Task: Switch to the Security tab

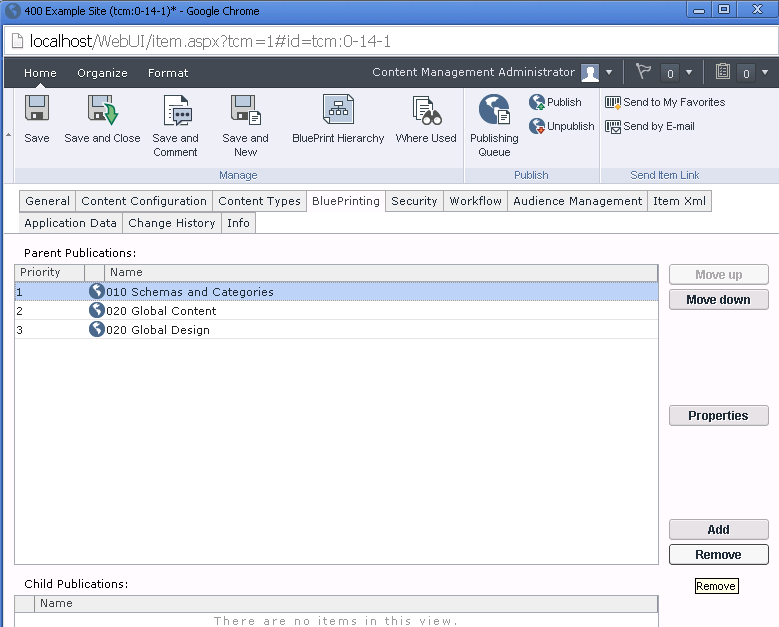Action: 414,201
